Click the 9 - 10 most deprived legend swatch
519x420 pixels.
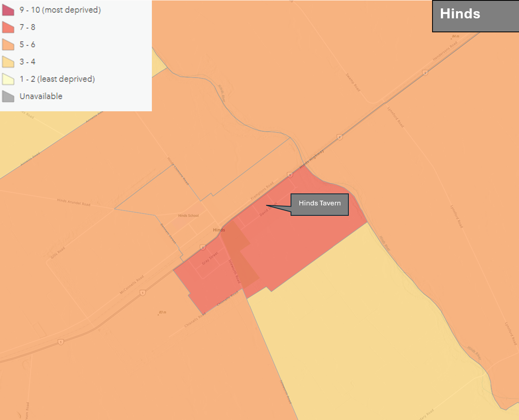8,10
